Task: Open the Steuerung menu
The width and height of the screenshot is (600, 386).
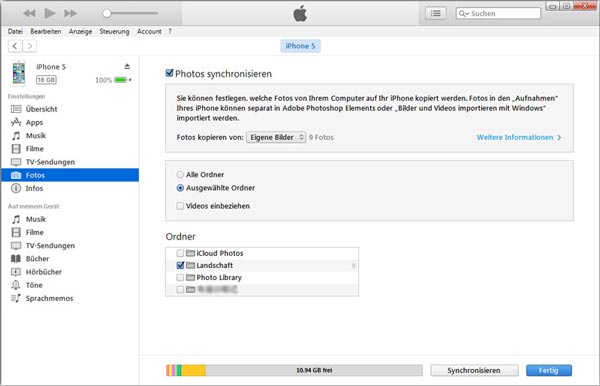Action: click(114, 31)
